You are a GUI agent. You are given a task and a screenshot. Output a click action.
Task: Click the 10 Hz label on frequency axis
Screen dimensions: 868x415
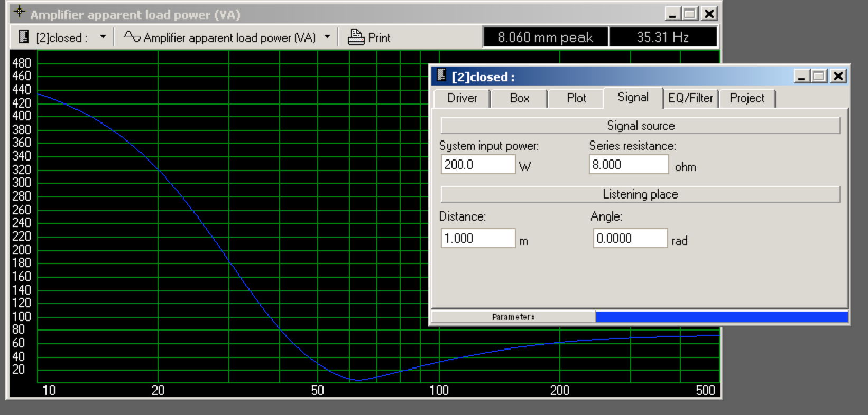[x=49, y=391]
